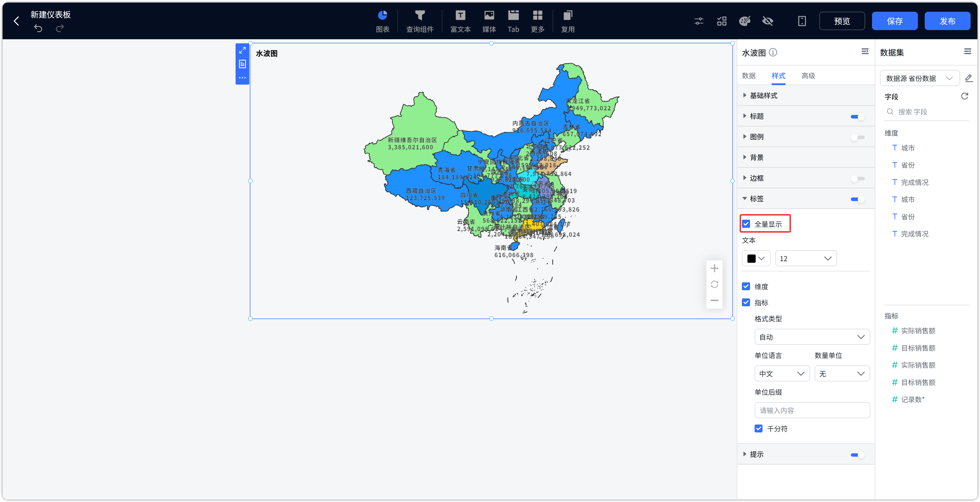Uncheck the 维度 label checkbox

point(746,286)
